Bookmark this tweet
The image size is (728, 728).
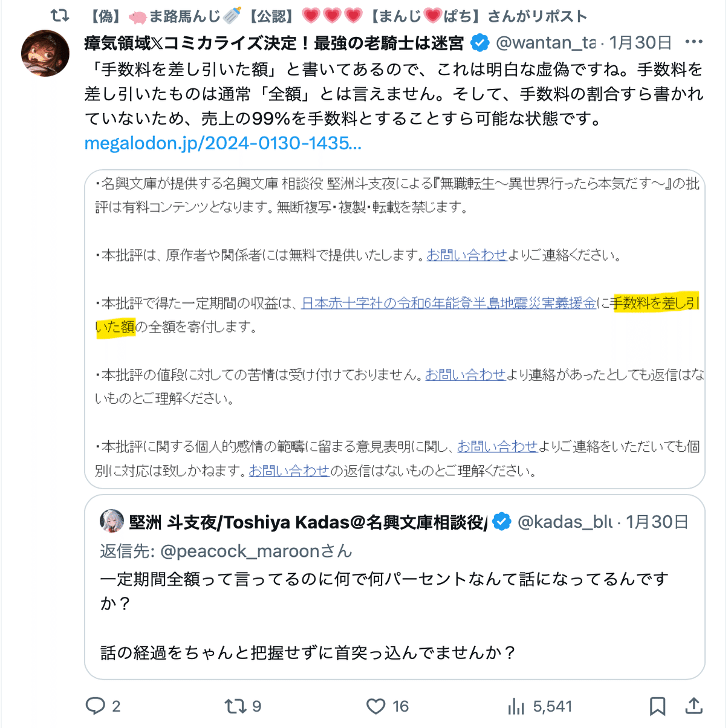(658, 706)
